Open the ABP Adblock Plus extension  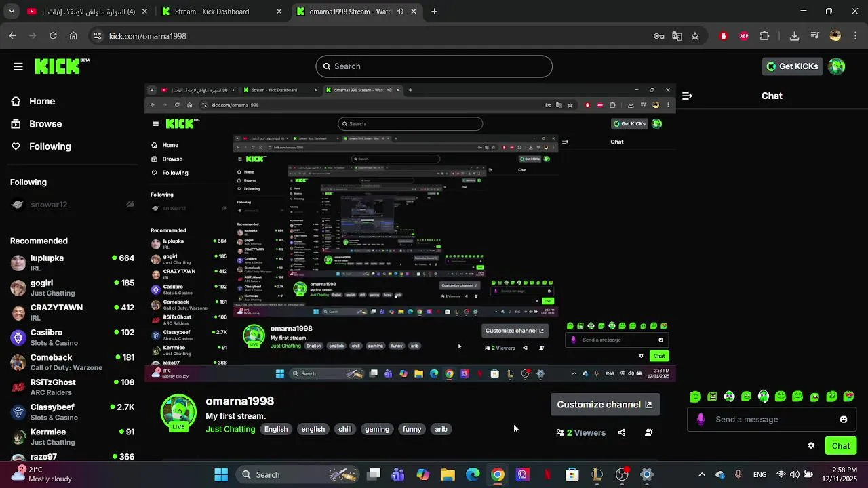[x=744, y=36]
